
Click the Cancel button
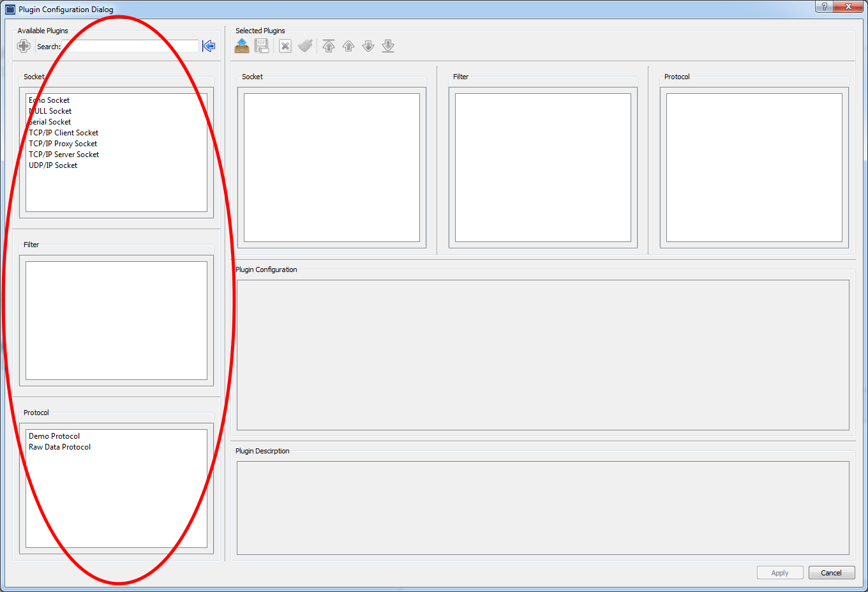click(832, 572)
